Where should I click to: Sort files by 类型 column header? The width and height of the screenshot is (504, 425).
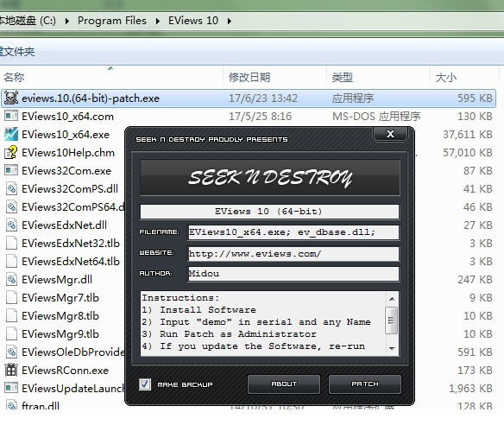point(378,78)
